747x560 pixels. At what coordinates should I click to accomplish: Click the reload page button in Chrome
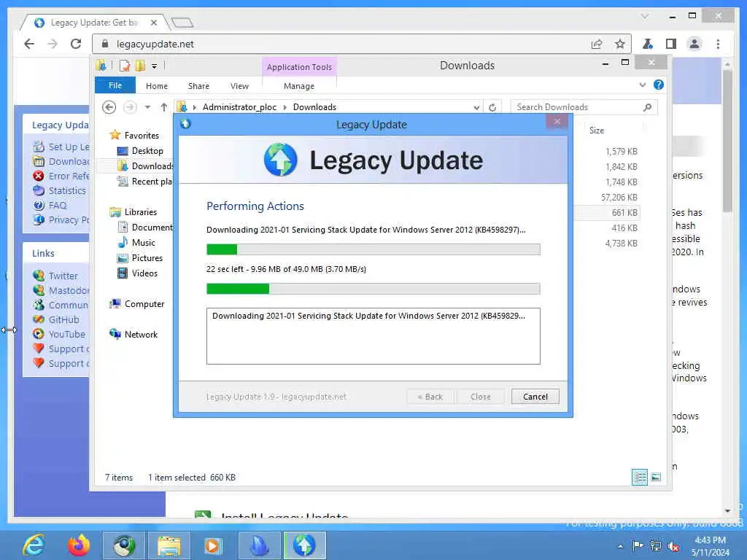pos(76,44)
